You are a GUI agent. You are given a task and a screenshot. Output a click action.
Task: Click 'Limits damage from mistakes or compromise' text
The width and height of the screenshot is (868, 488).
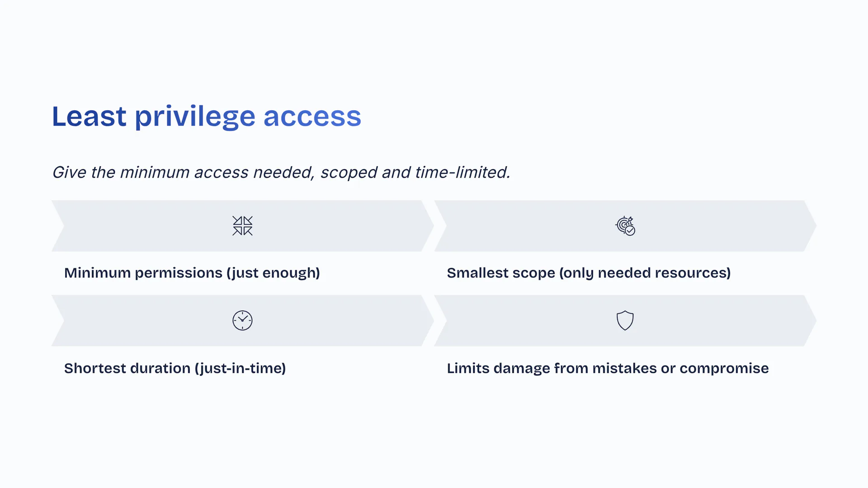click(608, 368)
